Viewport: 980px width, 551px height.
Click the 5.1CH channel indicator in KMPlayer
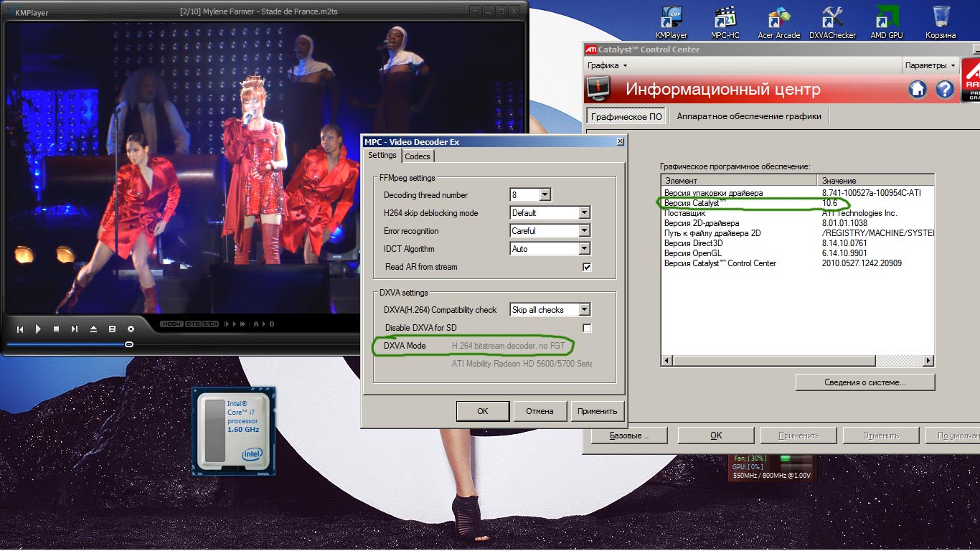coord(210,324)
